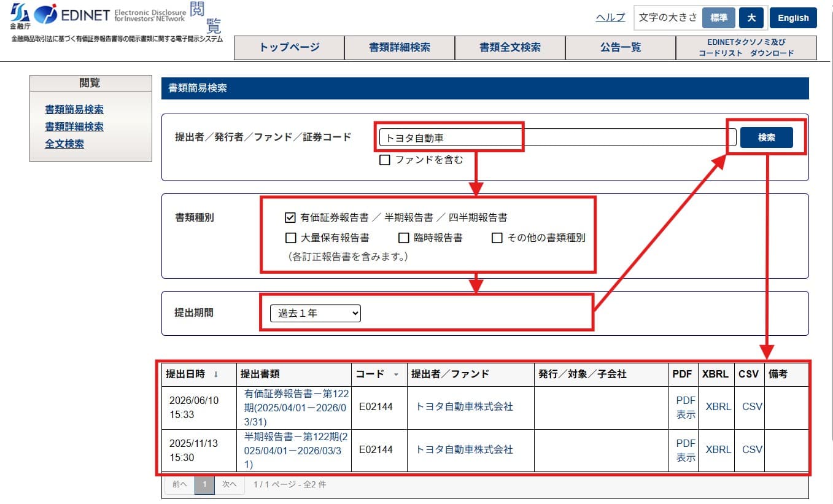Download CSV for the 有価証券報告書 row
Screen dimensions: 833x504
pos(752,406)
